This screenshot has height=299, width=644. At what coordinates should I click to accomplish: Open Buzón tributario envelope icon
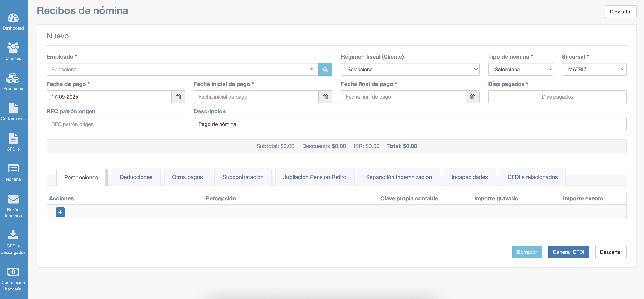click(13, 199)
